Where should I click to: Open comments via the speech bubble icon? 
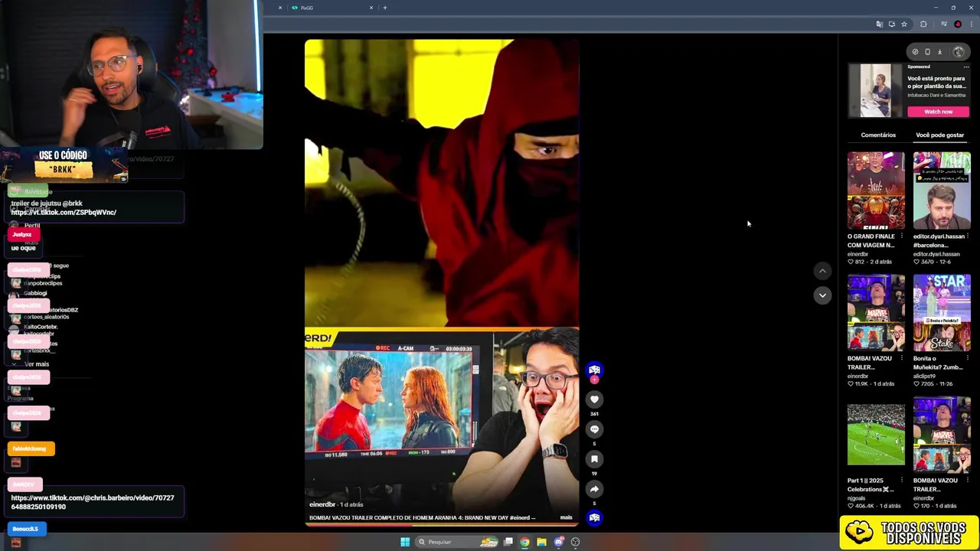point(594,429)
